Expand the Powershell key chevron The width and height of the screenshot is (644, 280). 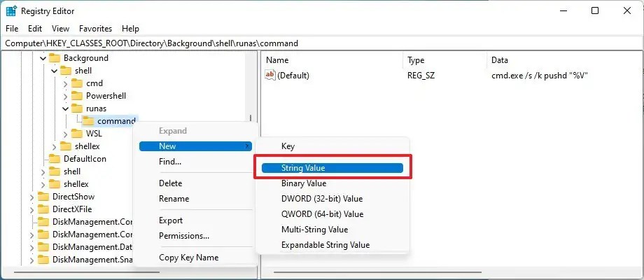tap(66, 96)
